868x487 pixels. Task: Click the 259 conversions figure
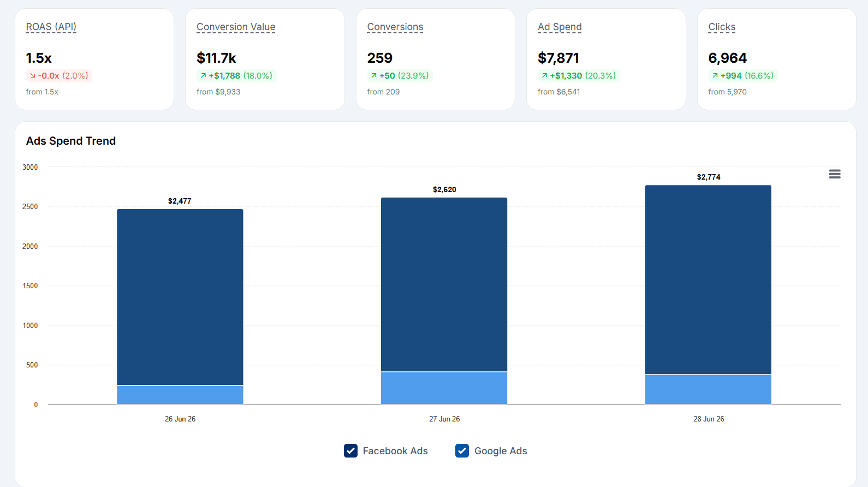[380, 58]
